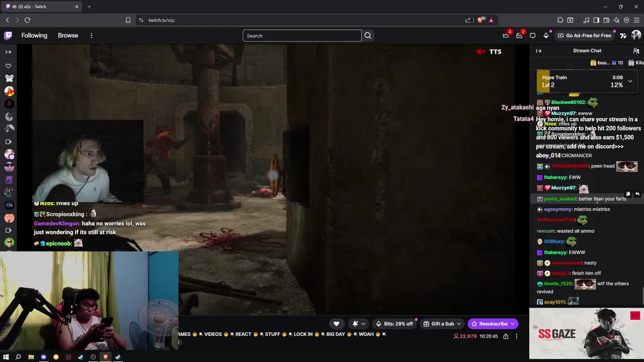Open the three-dot menu beside Browse
644x362 pixels.
pyautogui.click(x=92, y=36)
